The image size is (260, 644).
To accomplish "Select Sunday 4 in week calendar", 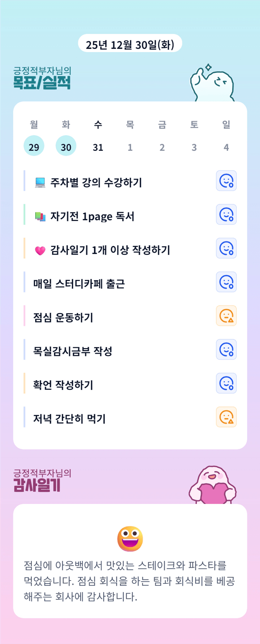I will tap(226, 147).
